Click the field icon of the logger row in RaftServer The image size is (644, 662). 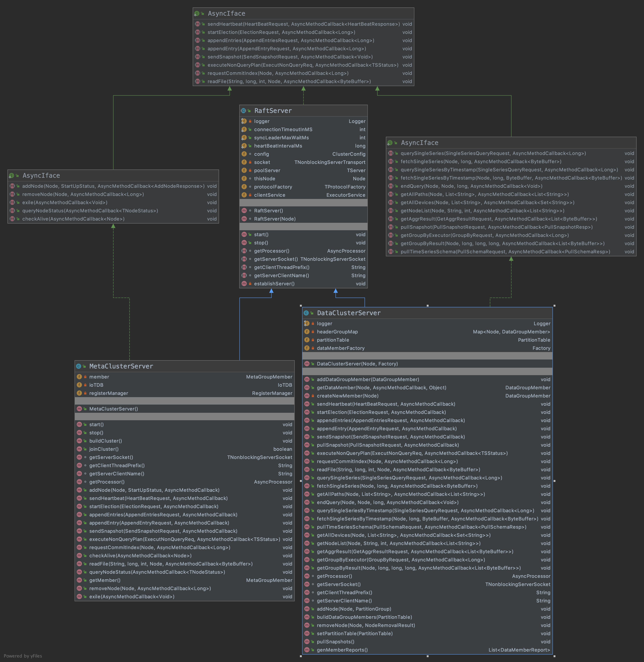pos(244,121)
